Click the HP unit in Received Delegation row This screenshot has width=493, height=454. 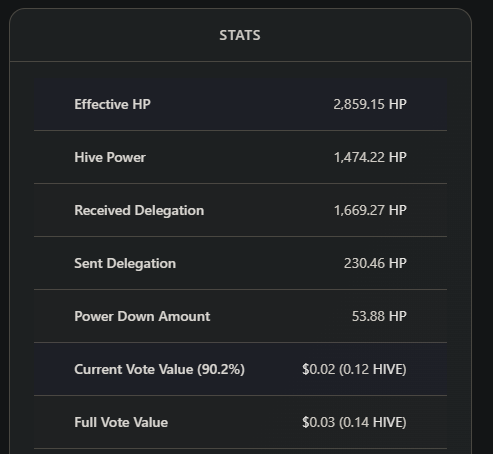pyautogui.click(x=398, y=210)
